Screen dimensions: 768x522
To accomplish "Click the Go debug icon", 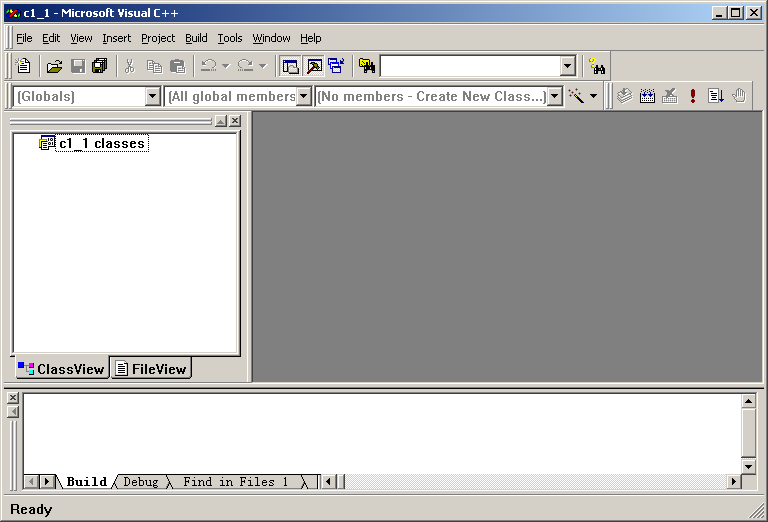I will click(716, 95).
